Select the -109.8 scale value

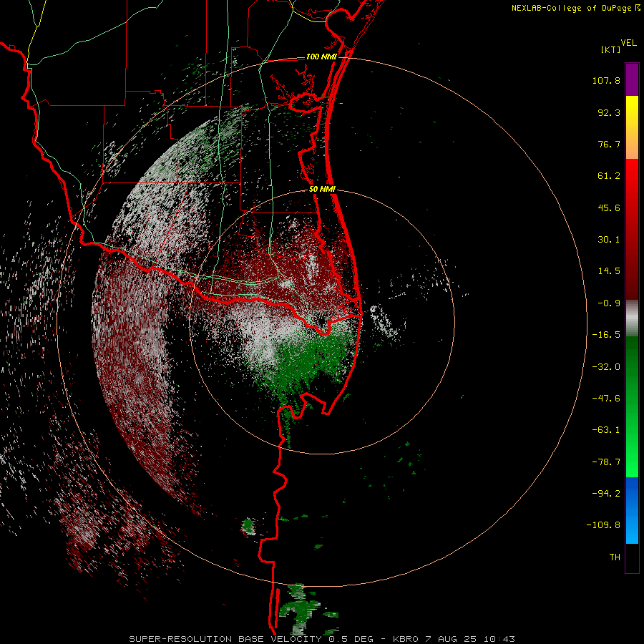[x=603, y=525]
